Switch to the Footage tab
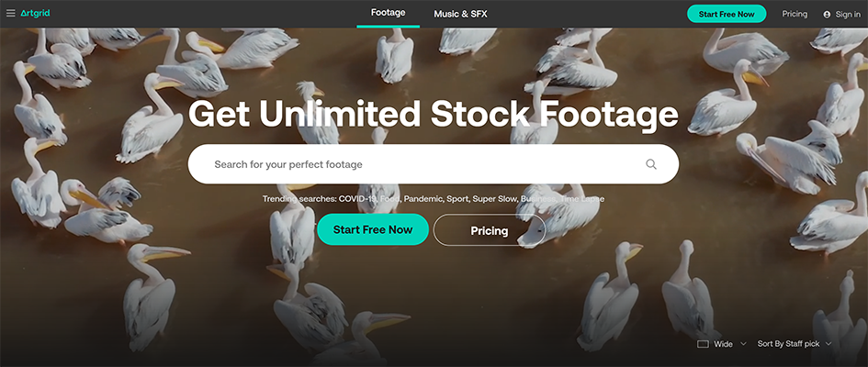868x367 pixels. 388,14
